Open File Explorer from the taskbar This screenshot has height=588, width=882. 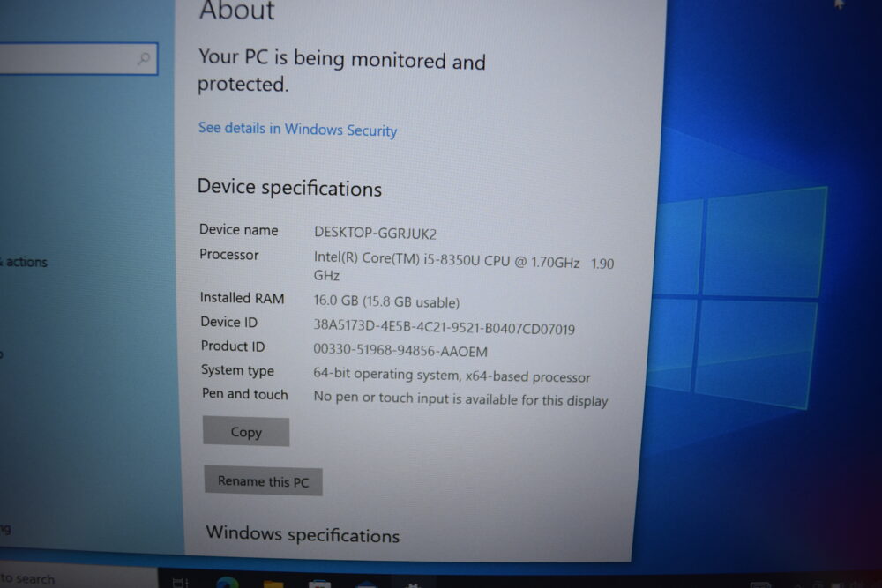click(x=274, y=584)
